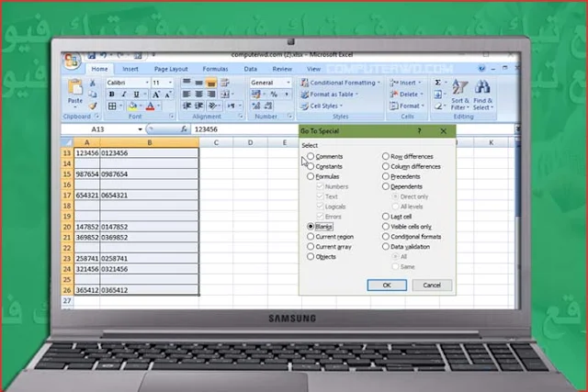
Task: Click the Borders icon
Action: click(x=112, y=106)
